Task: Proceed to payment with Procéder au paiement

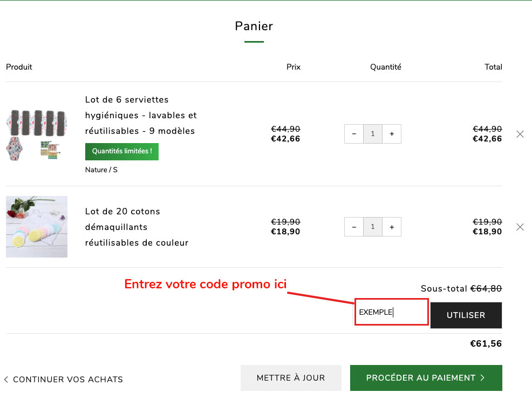Action: [x=426, y=378]
